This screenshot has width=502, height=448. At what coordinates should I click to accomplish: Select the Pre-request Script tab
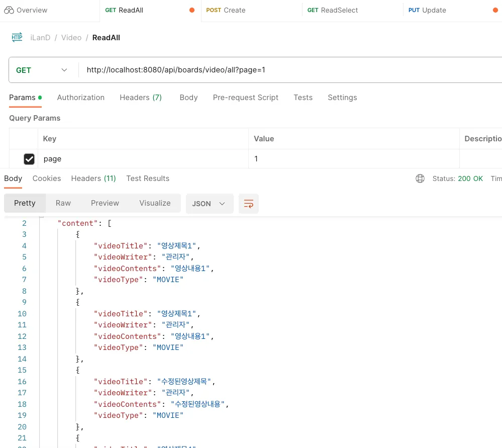tap(245, 98)
